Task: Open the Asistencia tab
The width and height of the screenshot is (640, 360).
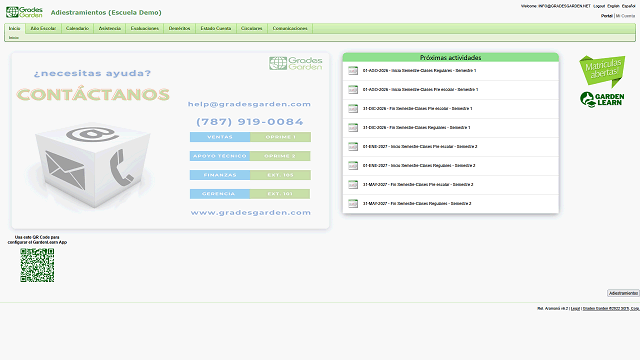Action: coord(110,28)
